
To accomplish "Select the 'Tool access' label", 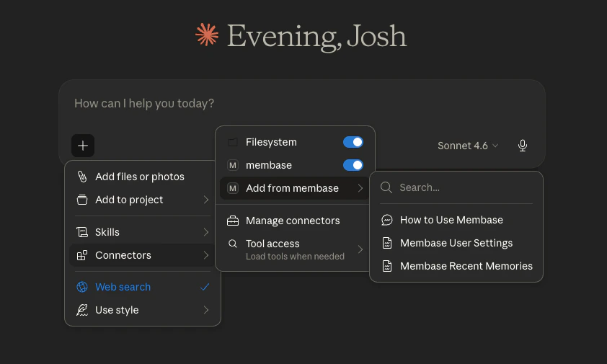I will click(273, 244).
